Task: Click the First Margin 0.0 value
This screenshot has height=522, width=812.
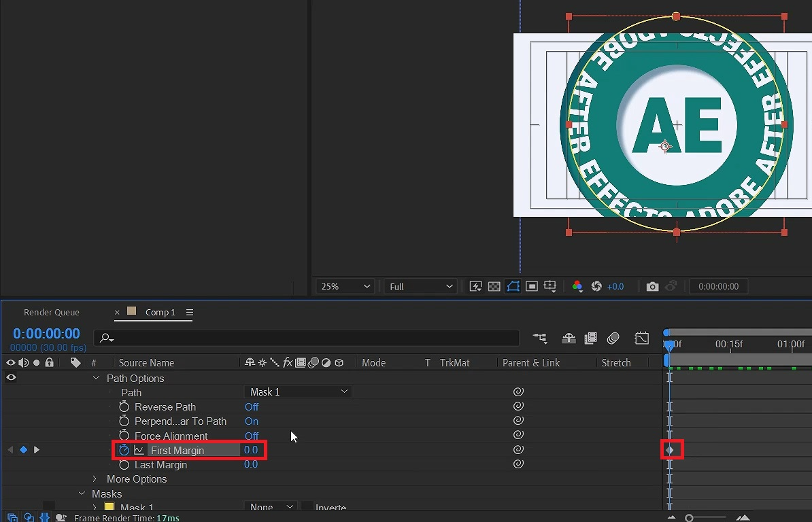Action: [251, 449]
